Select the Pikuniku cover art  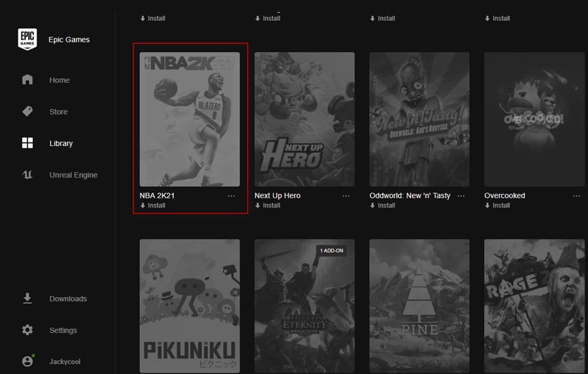coord(189,306)
